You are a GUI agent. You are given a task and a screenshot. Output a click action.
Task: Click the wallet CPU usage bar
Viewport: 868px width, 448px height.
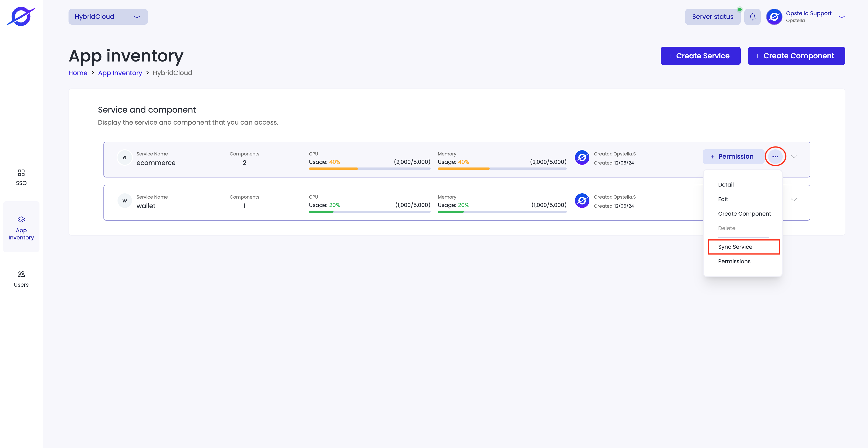[x=369, y=212]
